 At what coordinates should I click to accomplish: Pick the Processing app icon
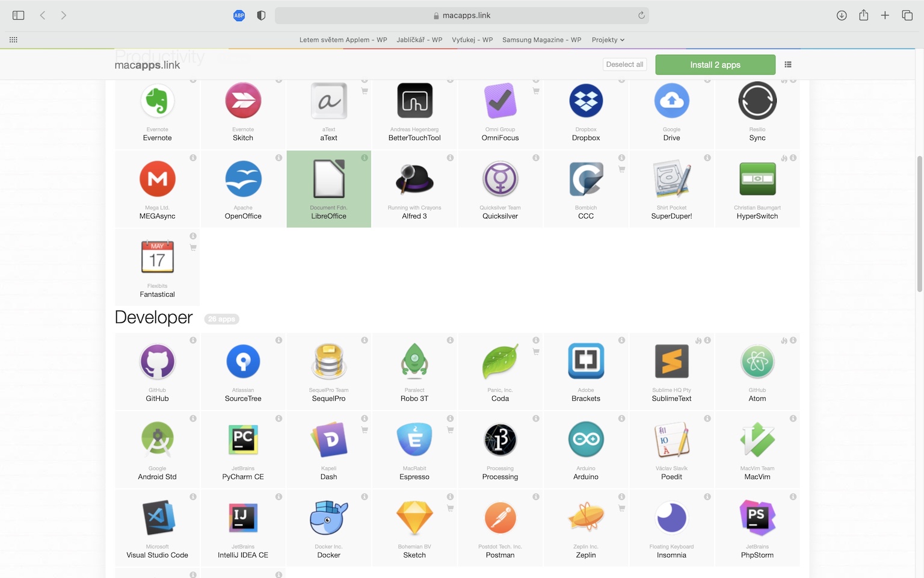[500, 440]
